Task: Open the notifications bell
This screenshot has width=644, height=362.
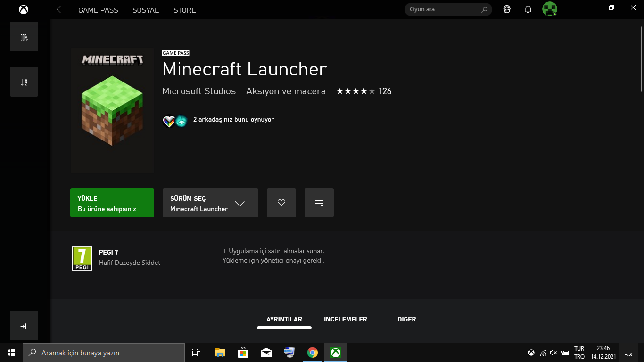Action: pyautogui.click(x=528, y=9)
